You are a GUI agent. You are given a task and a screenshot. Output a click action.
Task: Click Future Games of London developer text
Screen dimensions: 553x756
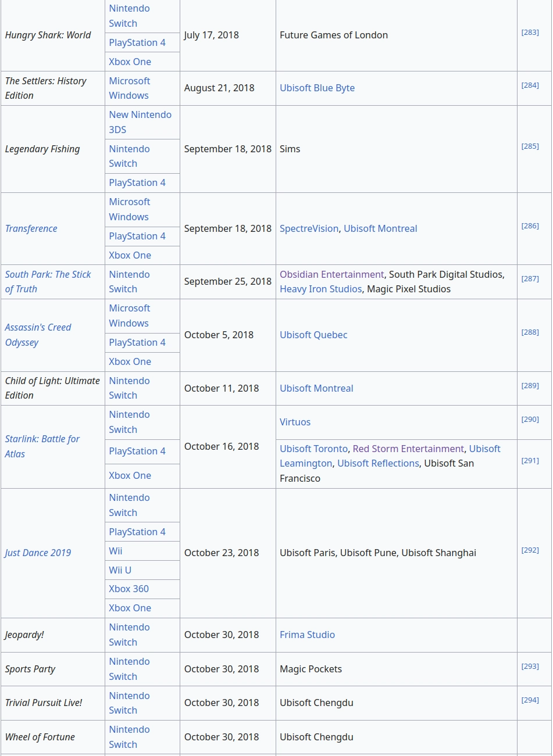click(x=334, y=35)
